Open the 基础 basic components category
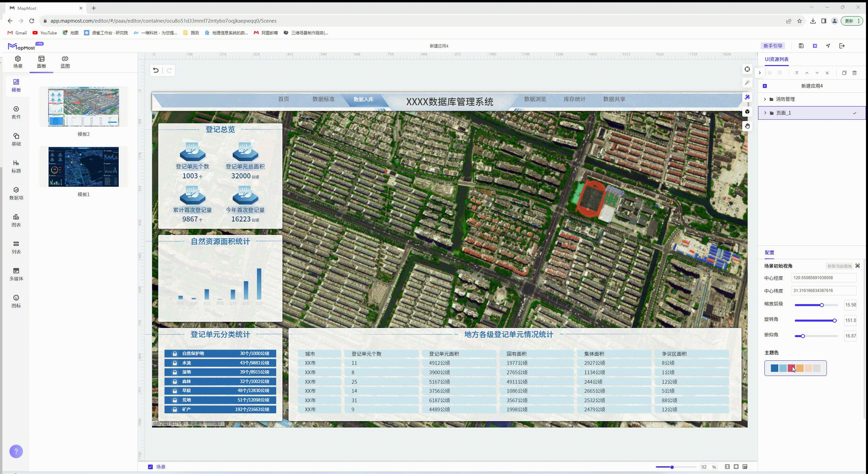This screenshot has width=868, height=474. pos(16,140)
